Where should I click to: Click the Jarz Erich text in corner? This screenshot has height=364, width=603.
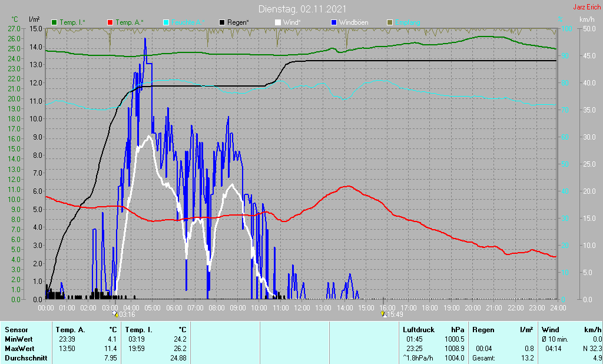coord(587,8)
